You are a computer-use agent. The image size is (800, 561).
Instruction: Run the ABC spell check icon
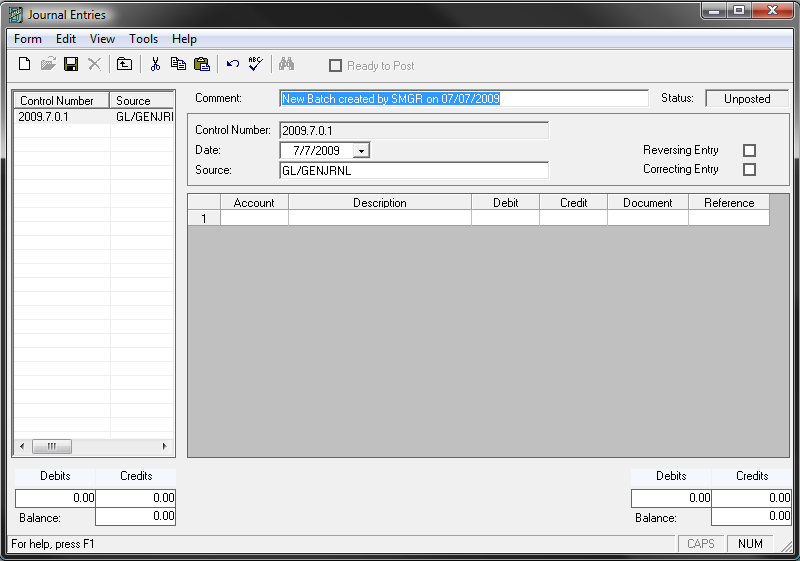pyautogui.click(x=255, y=64)
